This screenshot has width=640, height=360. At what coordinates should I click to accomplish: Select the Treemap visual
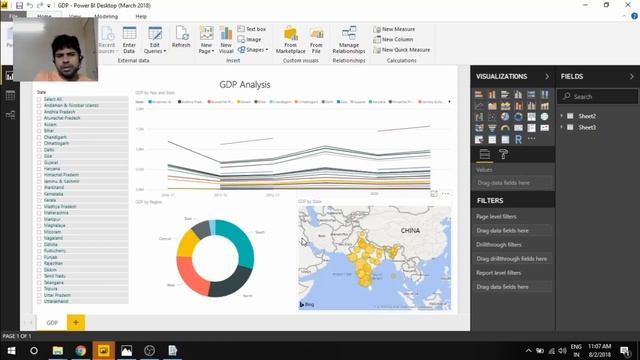click(x=531, y=117)
